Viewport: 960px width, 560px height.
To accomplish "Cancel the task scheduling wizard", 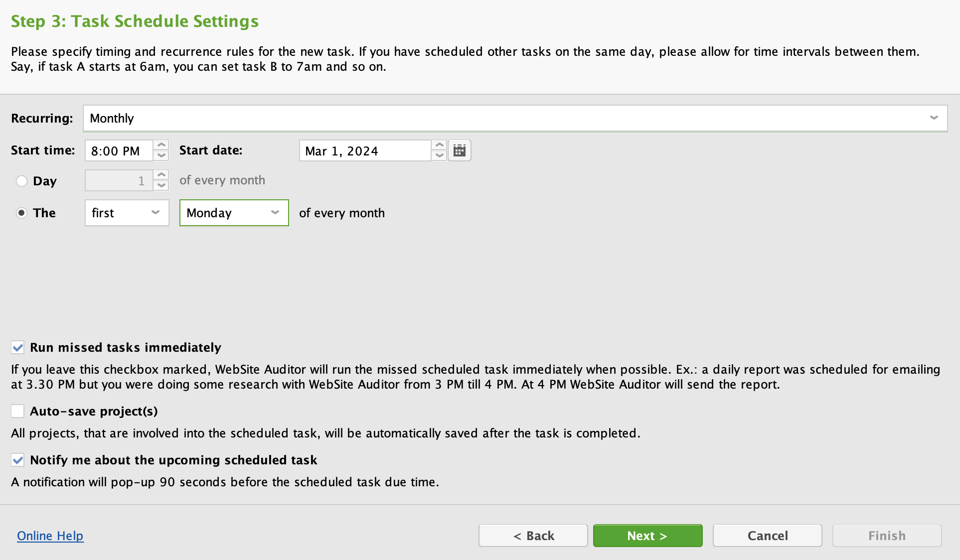I will coord(767,536).
